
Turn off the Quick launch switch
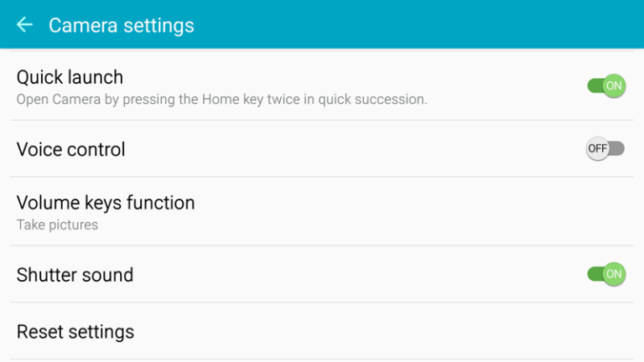click(606, 85)
